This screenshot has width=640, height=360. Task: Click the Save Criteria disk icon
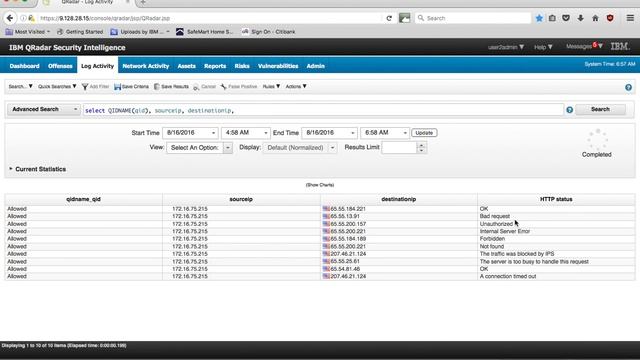(x=118, y=87)
